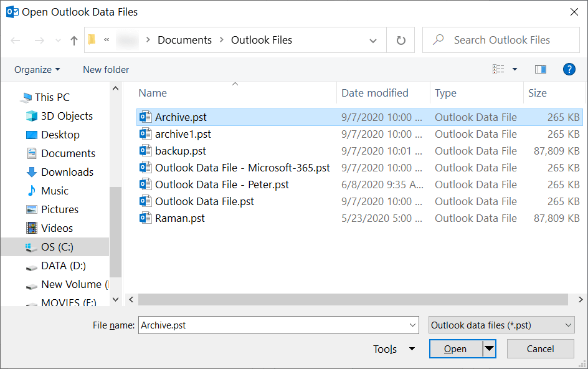Click the search magnifier in Search Outlook Files

[x=439, y=39]
